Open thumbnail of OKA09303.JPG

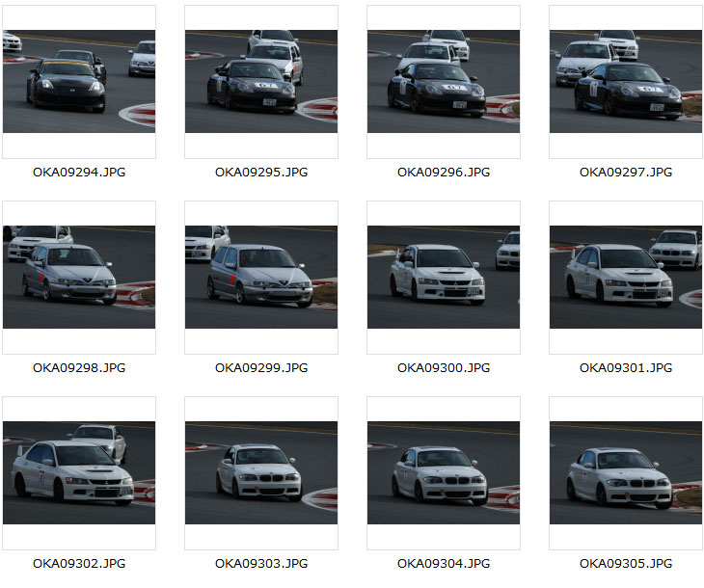pos(261,472)
